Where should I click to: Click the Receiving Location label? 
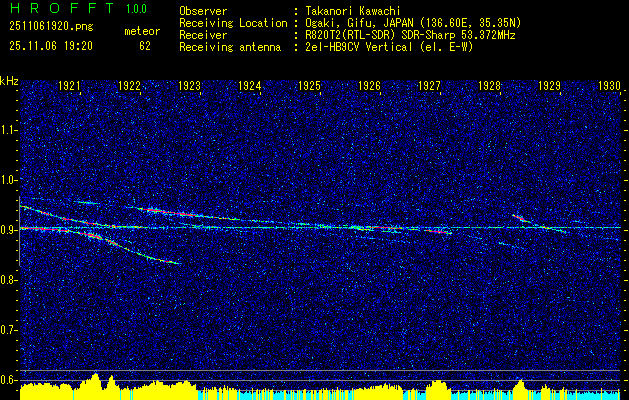(x=233, y=23)
